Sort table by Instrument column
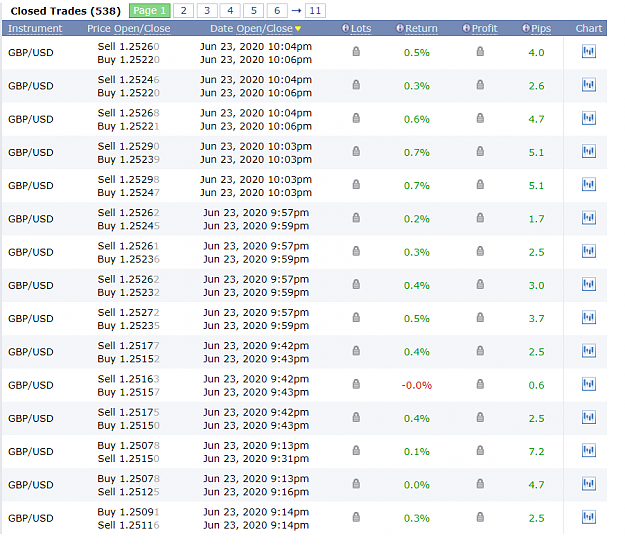Screen dimensions: 625x550 [35, 28]
